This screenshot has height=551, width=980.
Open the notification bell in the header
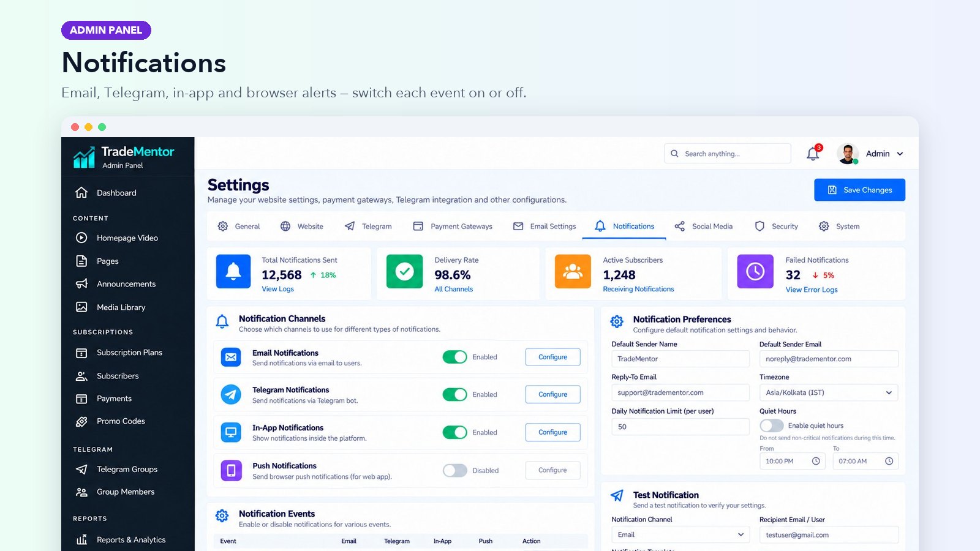813,154
